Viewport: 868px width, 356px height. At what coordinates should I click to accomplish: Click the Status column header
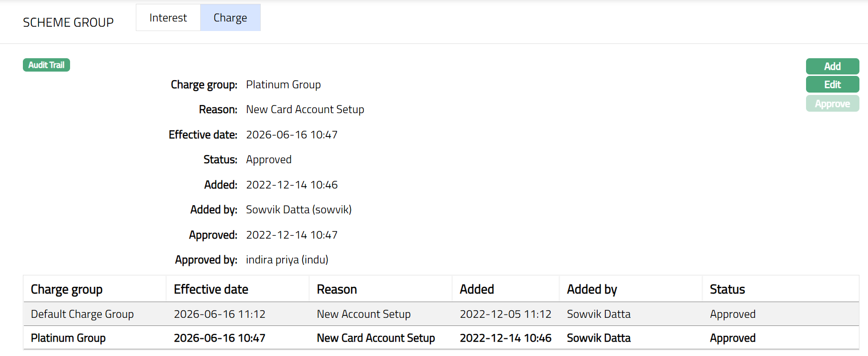pyautogui.click(x=727, y=289)
